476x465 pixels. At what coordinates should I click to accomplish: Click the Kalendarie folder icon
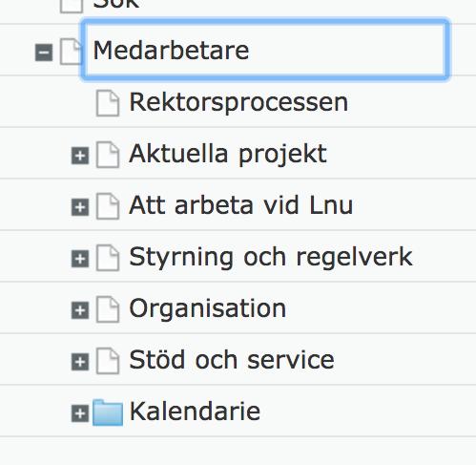(108, 412)
